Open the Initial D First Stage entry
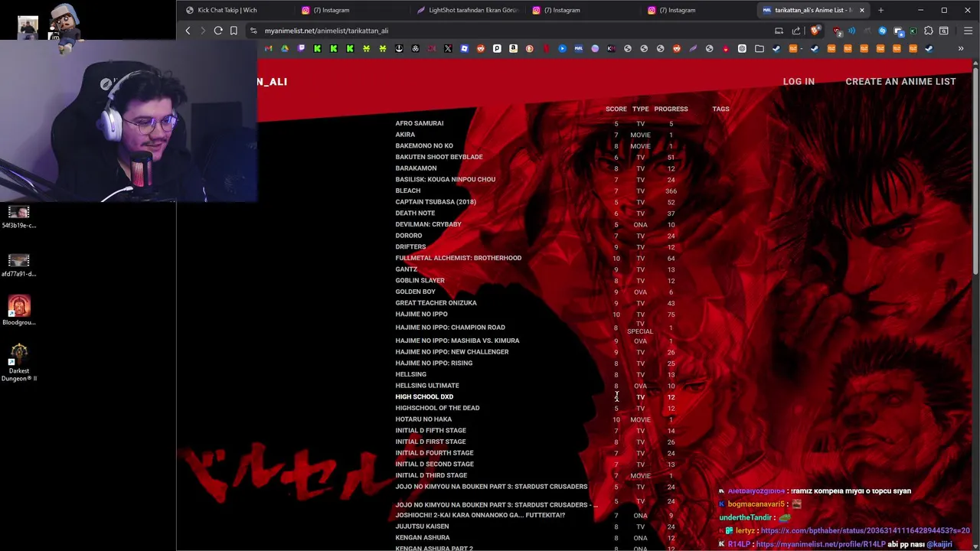This screenshot has width=980, height=551. [x=430, y=442]
